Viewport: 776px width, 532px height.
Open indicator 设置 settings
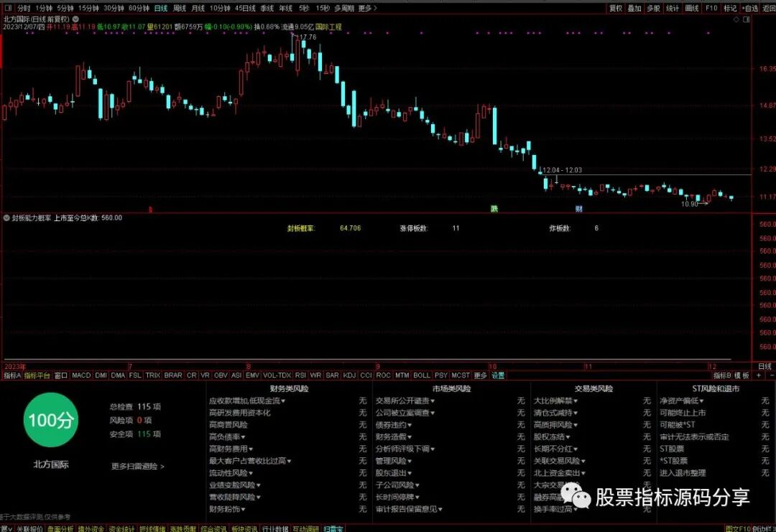(498, 375)
